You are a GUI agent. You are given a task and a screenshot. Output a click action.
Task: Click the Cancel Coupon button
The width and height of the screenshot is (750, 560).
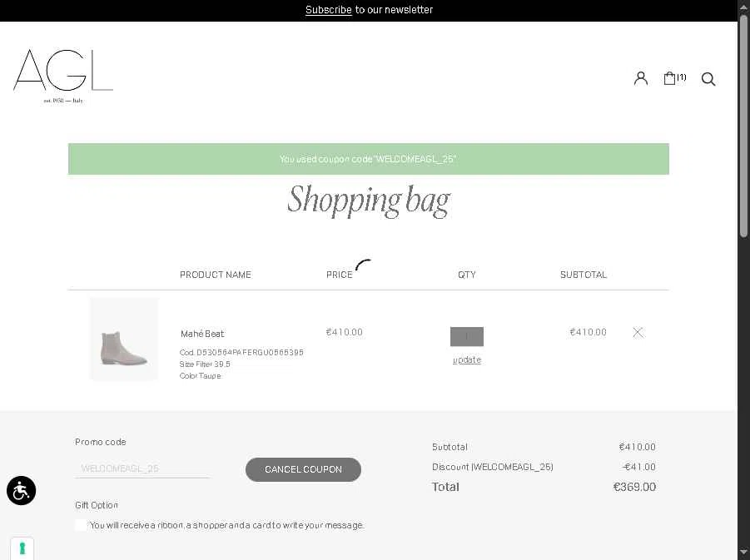click(303, 469)
